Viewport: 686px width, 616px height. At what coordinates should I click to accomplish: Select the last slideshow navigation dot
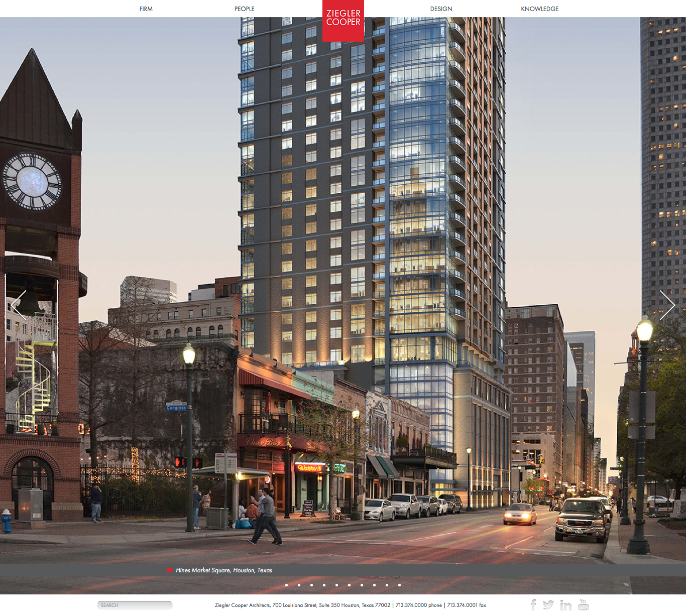(x=399, y=585)
